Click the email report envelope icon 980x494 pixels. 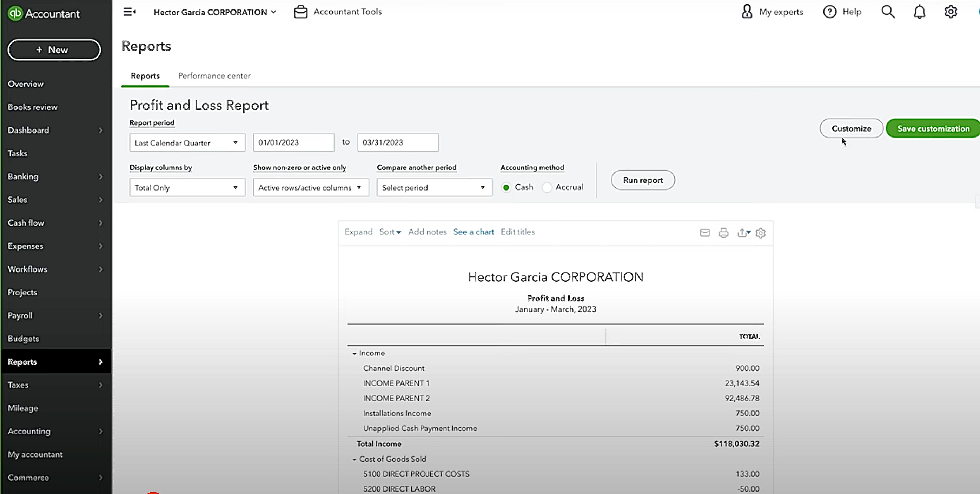704,233
